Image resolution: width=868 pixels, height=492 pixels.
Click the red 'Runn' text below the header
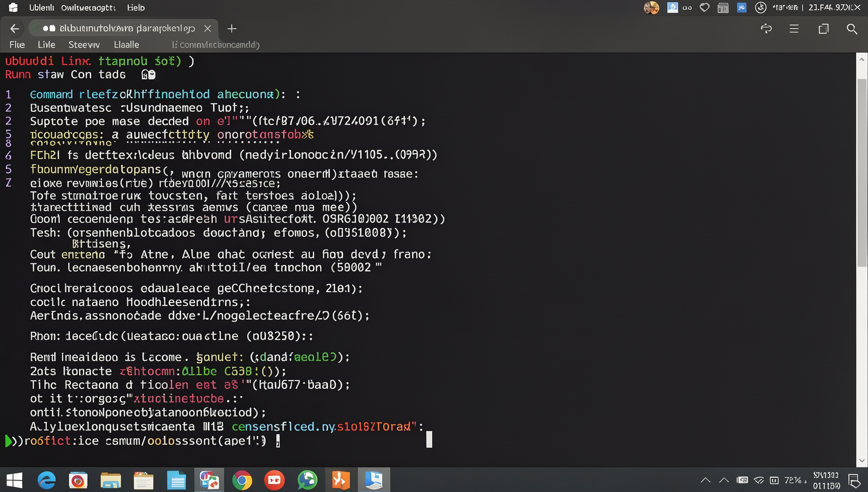pyautogui.click(x=18, y=74)
